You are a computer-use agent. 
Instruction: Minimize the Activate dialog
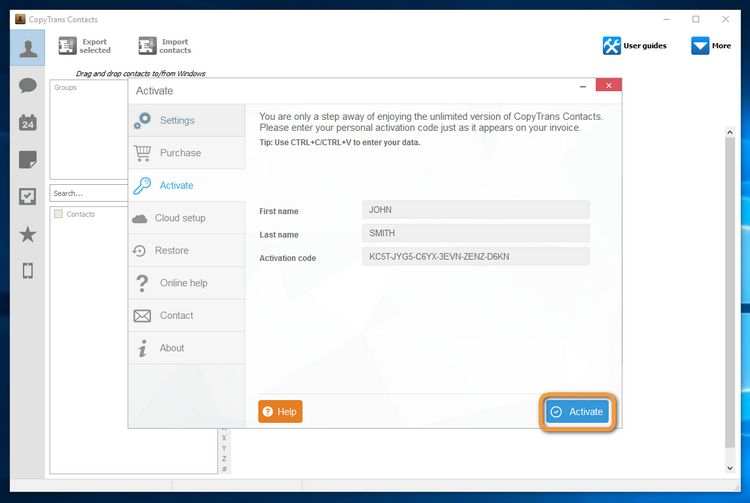(583, 87)
